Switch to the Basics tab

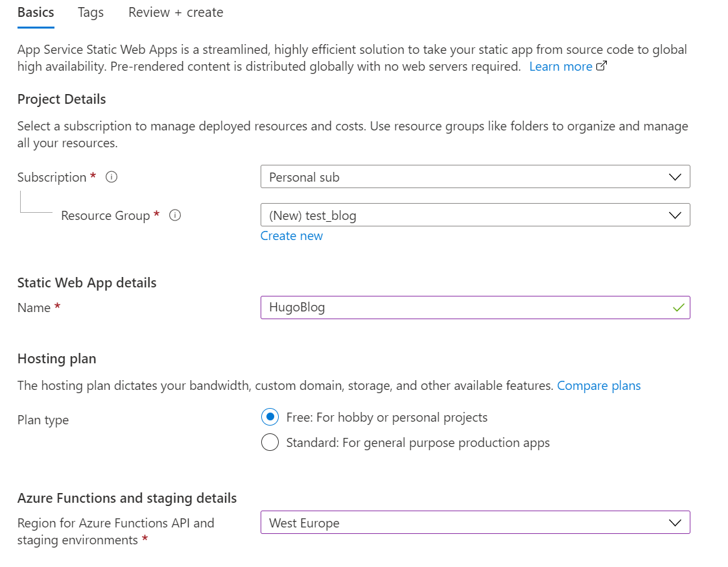36,12
